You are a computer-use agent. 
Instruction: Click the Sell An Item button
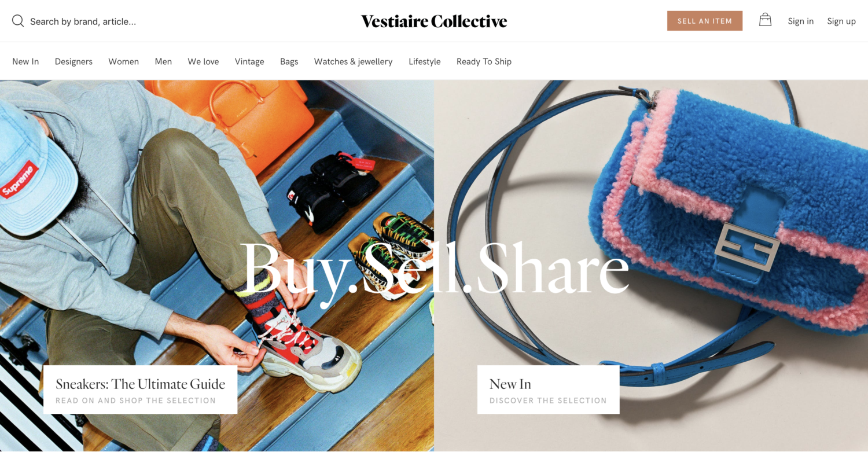(x=705, y=21)
